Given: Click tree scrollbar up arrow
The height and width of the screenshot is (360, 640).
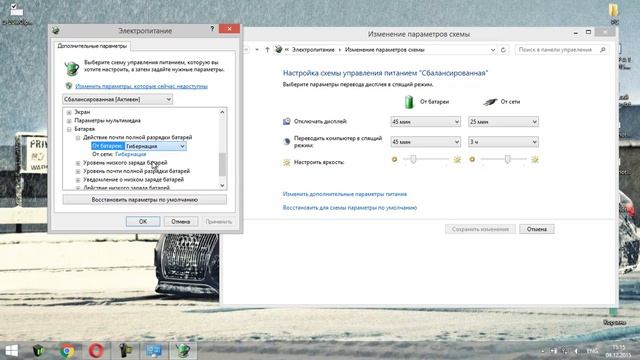Looking at the screenshot, I should 222,112.
